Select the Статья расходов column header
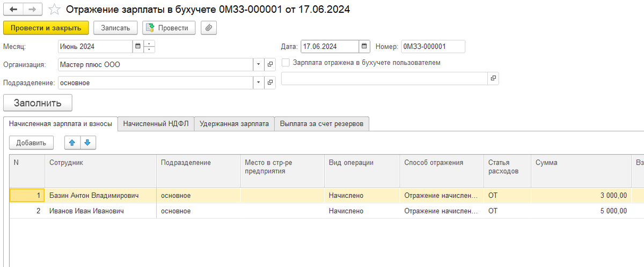This screenshot has width=644, height=267. tap(508, 171)
